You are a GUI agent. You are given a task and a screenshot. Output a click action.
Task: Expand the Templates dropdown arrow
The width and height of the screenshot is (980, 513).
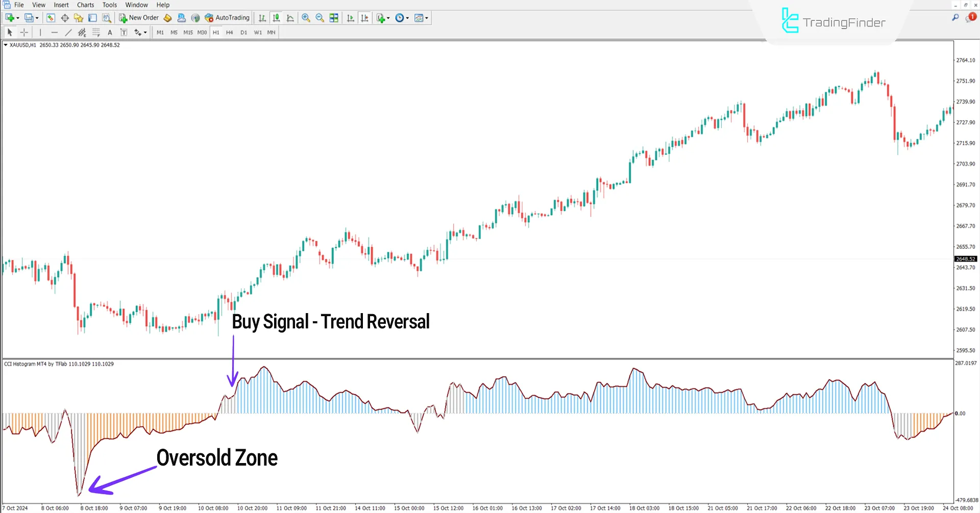(x=427, y=18)
